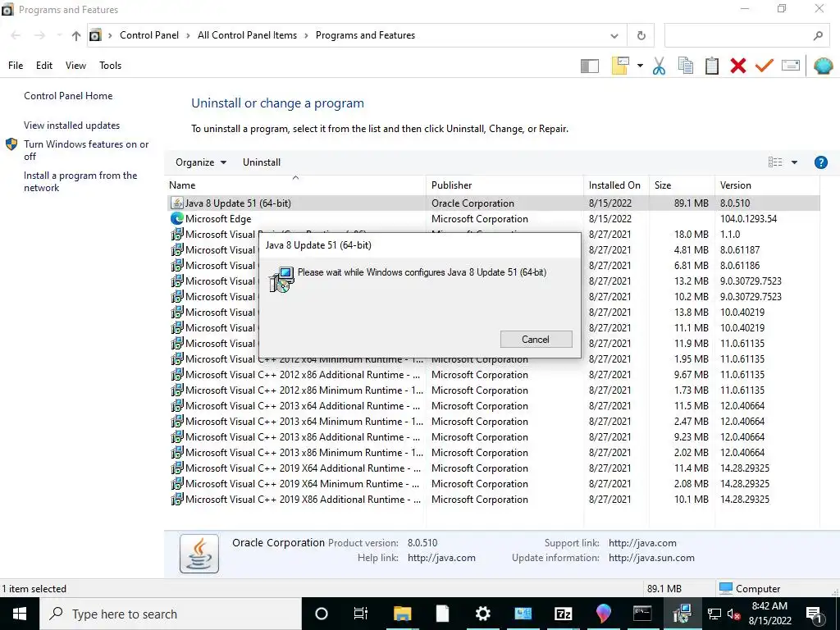Expand the address bar history dropdown

614,36
